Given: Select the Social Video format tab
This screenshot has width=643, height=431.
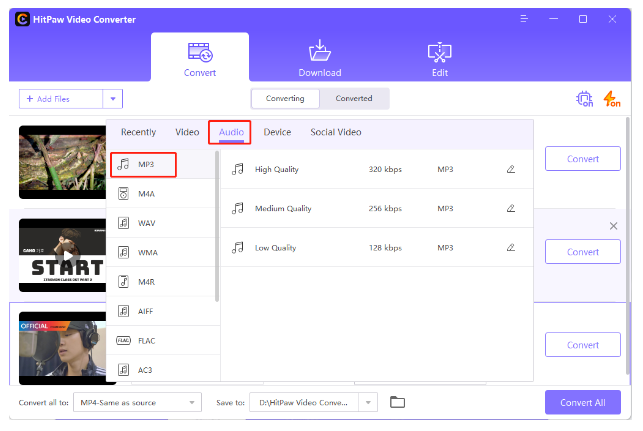Looking at the screenshot, I should coord(335,132).
